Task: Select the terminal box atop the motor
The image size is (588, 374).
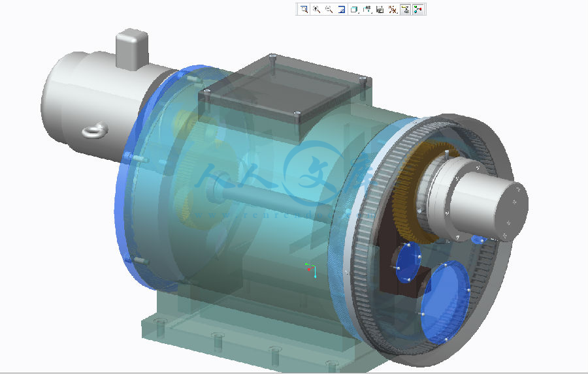Action: coord(130,48)
